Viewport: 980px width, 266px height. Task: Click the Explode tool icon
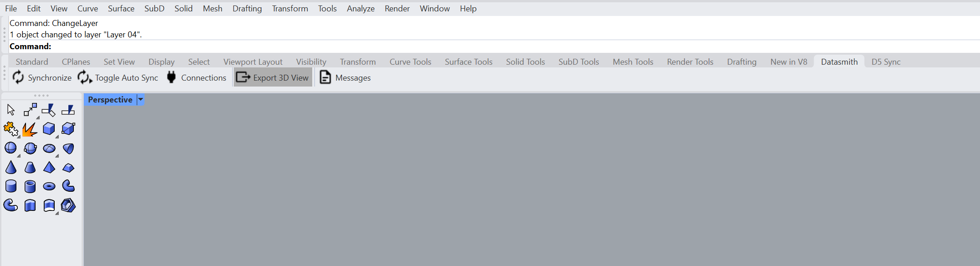pyautogui.click(x=30, y=129)
